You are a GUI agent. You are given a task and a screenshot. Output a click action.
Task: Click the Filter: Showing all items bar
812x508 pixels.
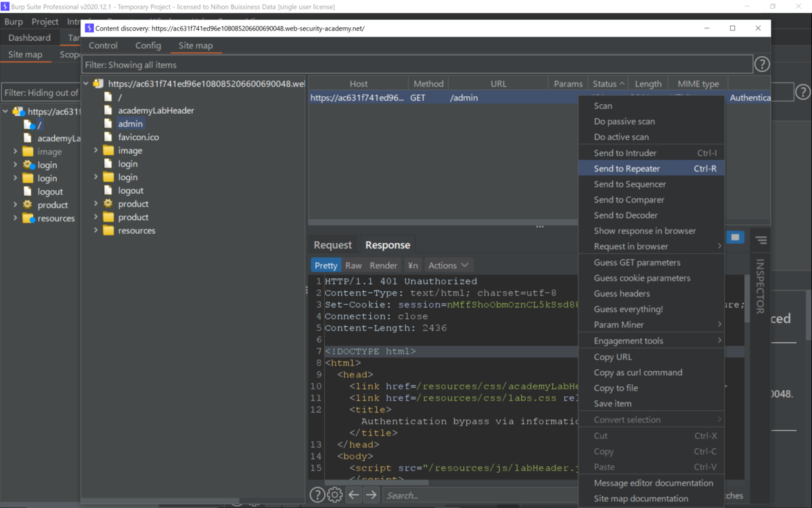[x=418, y=65]
